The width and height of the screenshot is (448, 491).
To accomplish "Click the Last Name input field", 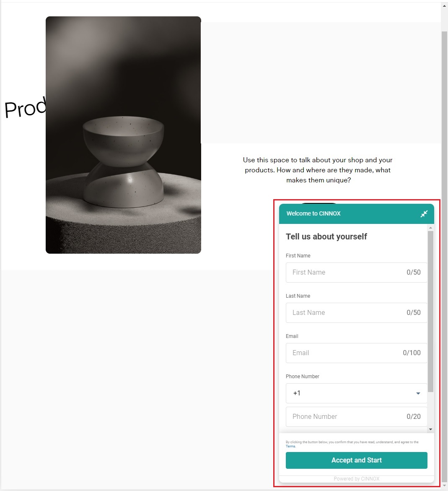I will click(356, 312).
